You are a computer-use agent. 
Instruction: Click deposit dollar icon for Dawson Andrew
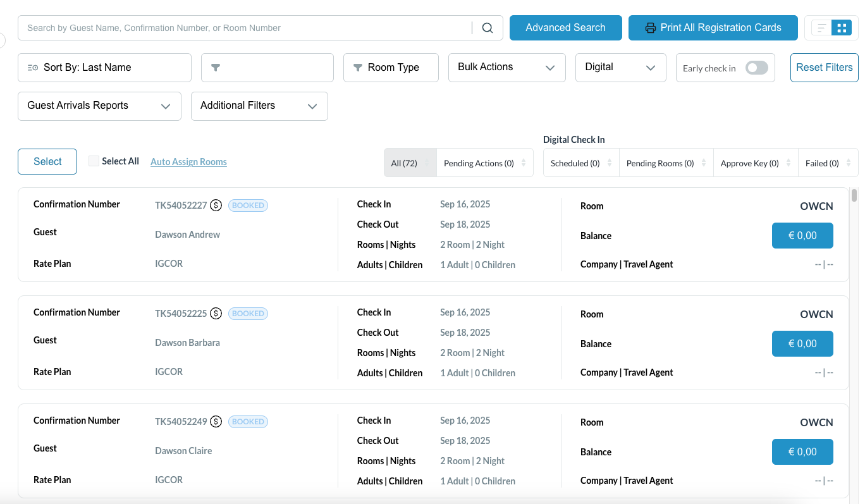216,205
